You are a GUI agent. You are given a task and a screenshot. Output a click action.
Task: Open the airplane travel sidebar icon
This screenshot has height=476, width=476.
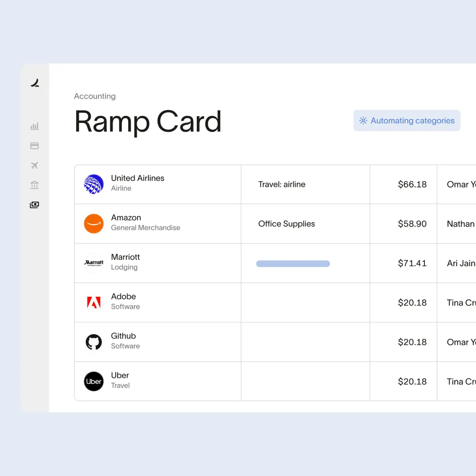(x=35, y=165)
